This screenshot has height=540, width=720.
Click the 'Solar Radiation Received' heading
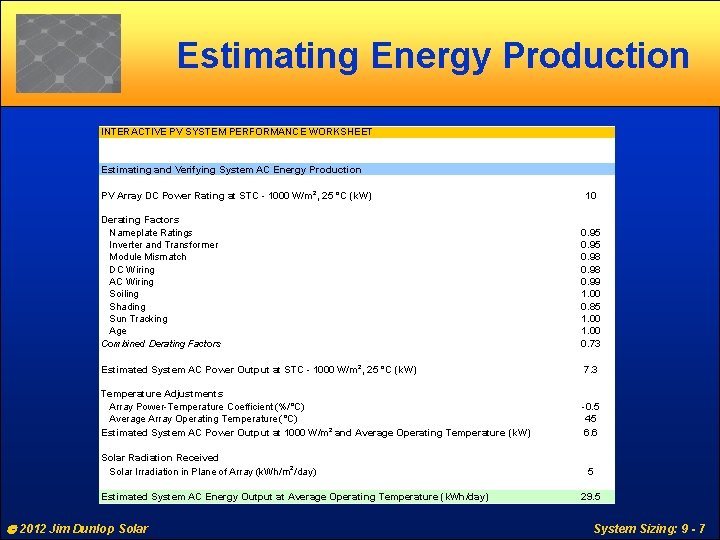pyautogui.click(x=160, y=458)
